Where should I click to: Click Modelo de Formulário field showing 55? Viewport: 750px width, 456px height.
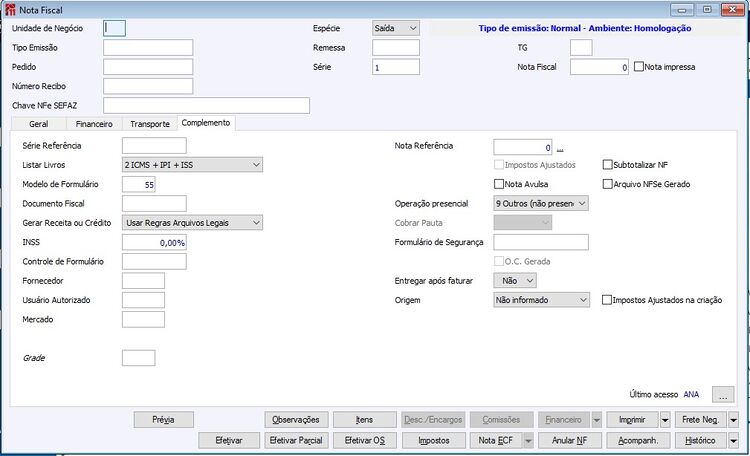(139, 184)
